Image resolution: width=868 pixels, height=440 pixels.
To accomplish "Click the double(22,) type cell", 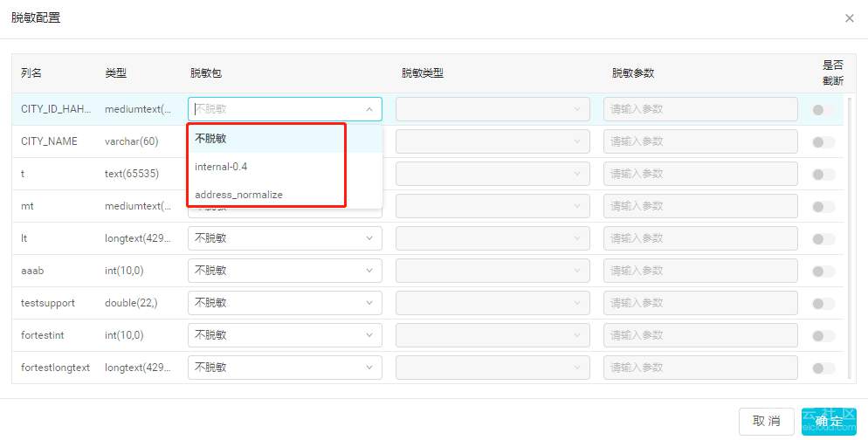I will click(x=131, y=303).
